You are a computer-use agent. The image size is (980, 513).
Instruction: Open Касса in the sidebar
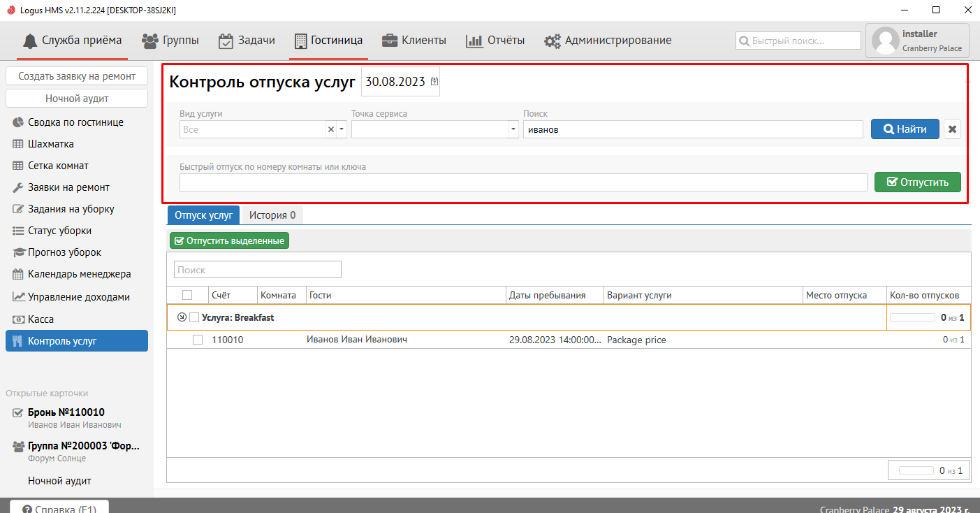[41, 319]
